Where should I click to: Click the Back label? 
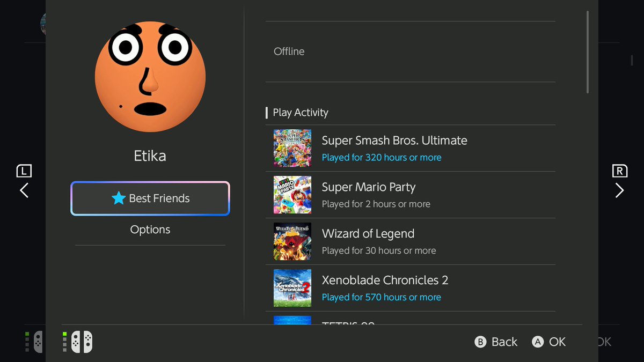pyautogui.click(x=504, y=342)
